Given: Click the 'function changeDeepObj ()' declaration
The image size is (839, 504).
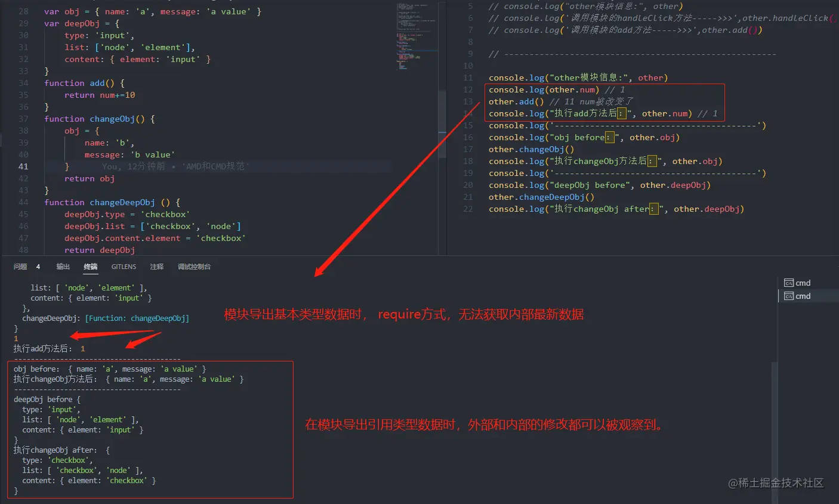Looking at the screenshot, I should [112, 202].
